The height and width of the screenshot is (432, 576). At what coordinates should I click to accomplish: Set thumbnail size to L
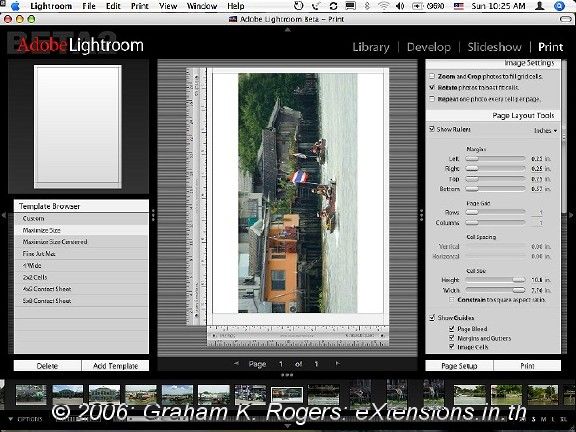553,419
